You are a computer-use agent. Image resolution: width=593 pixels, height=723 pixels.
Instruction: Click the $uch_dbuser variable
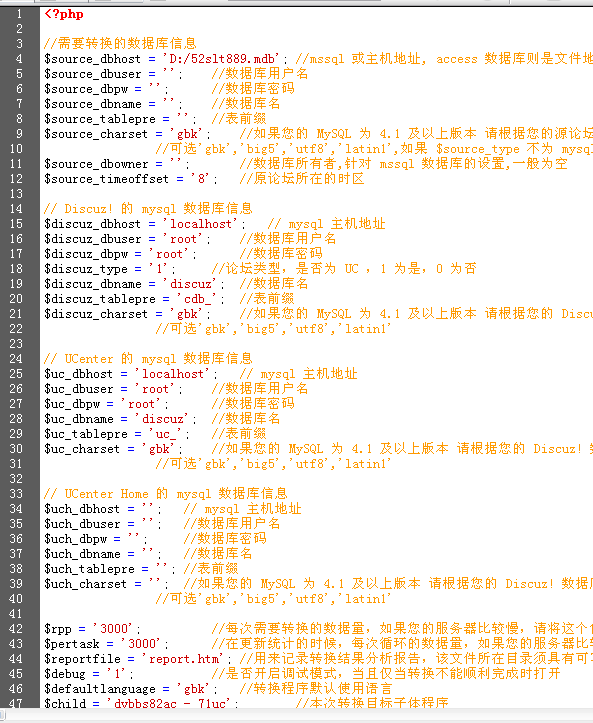(x=82, y=524)
